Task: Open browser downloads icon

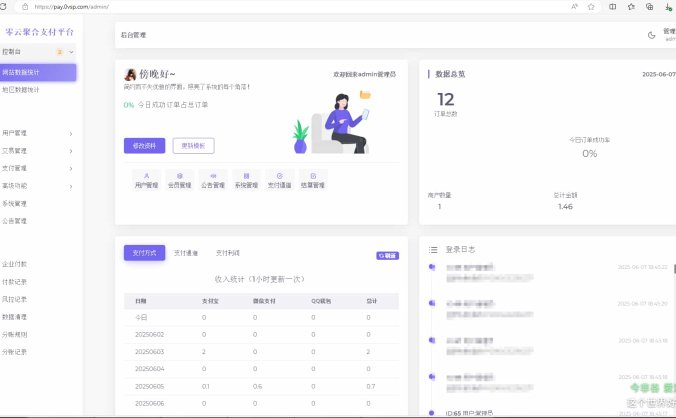Action: click(x=668, y=6)
